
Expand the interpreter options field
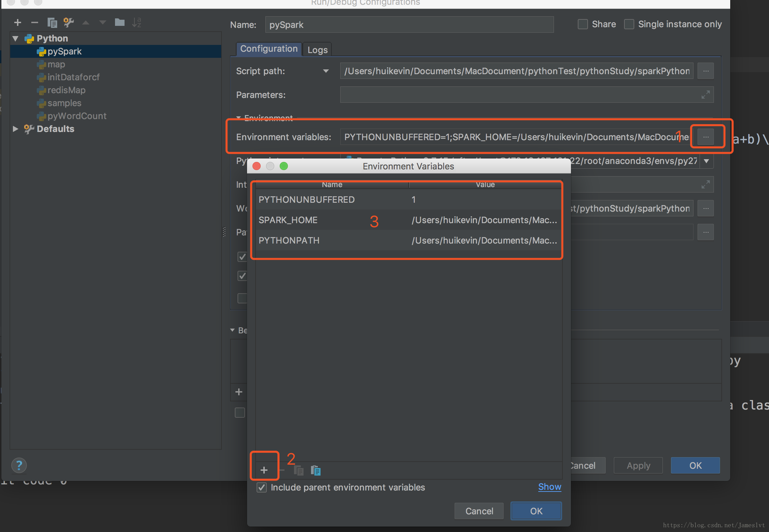click(x=706, y=184)
